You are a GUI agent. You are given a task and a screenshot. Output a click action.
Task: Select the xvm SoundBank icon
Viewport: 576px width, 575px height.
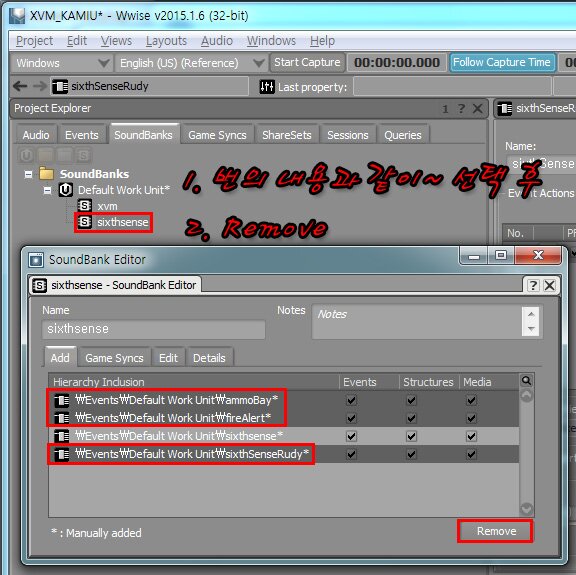click(x=85, y=205)
